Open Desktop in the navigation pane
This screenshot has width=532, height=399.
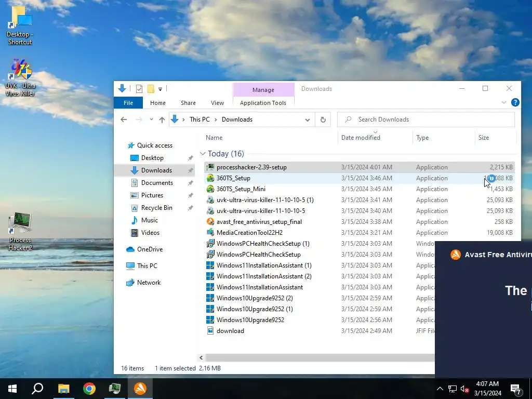[x=152, y=158]
